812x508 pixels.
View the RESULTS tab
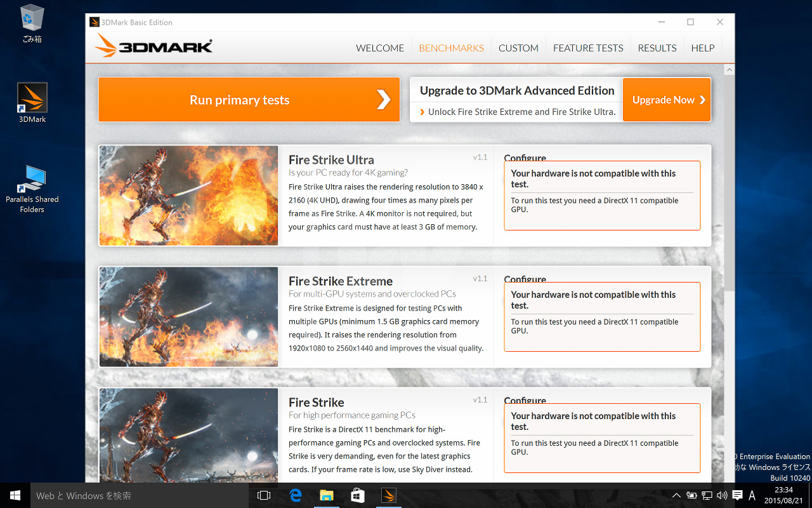(657, 48)
